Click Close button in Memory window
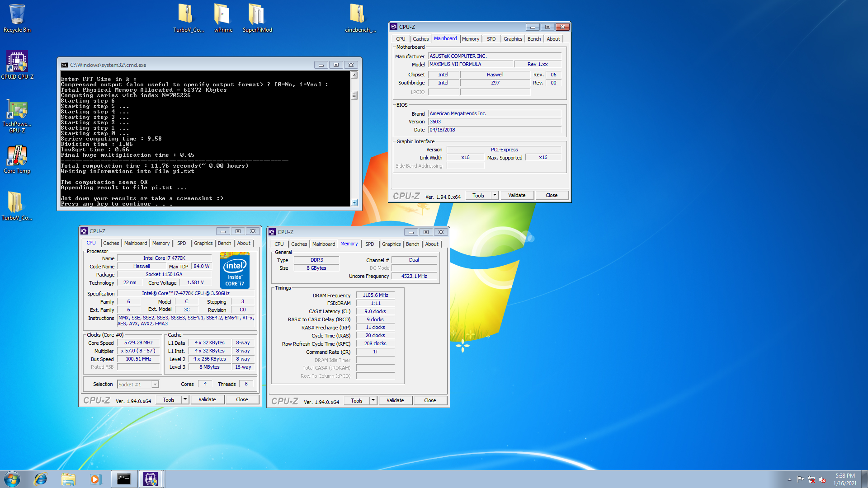This screenshot has height=488, width=868. (430, 400)
